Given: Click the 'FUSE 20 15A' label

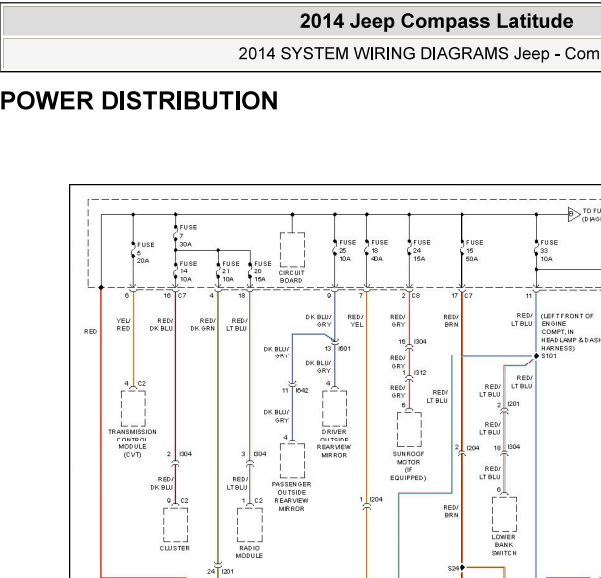Looking at the screenshot, I should [263, 271].
